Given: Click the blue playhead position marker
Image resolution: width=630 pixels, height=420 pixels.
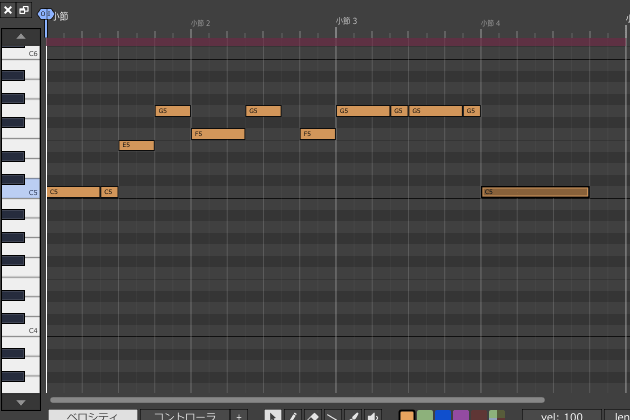Looking at the screenshot, I should click(45, 14).
